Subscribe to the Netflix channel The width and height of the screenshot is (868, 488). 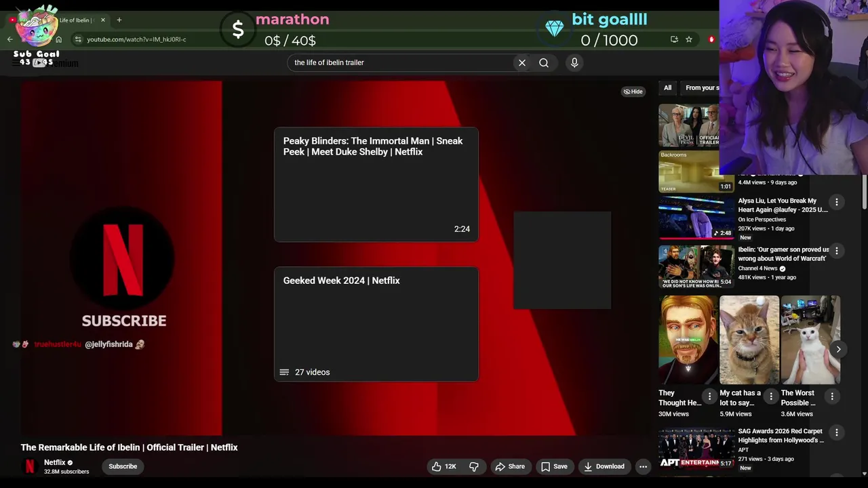(123, 466)
